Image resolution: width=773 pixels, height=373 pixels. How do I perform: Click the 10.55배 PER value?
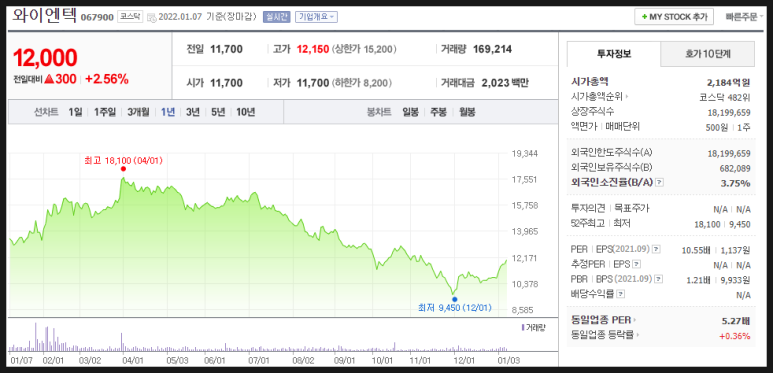click(x=696, y=250)
